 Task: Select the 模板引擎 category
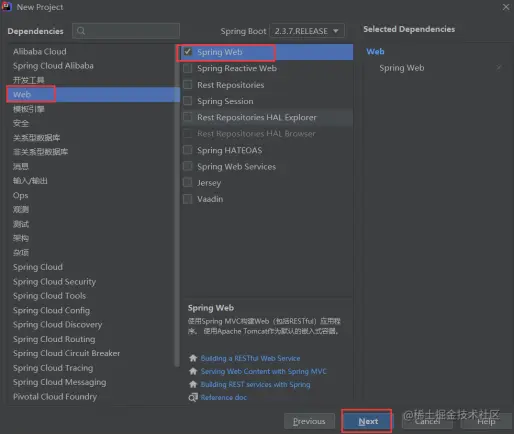(x=28, y=109)
